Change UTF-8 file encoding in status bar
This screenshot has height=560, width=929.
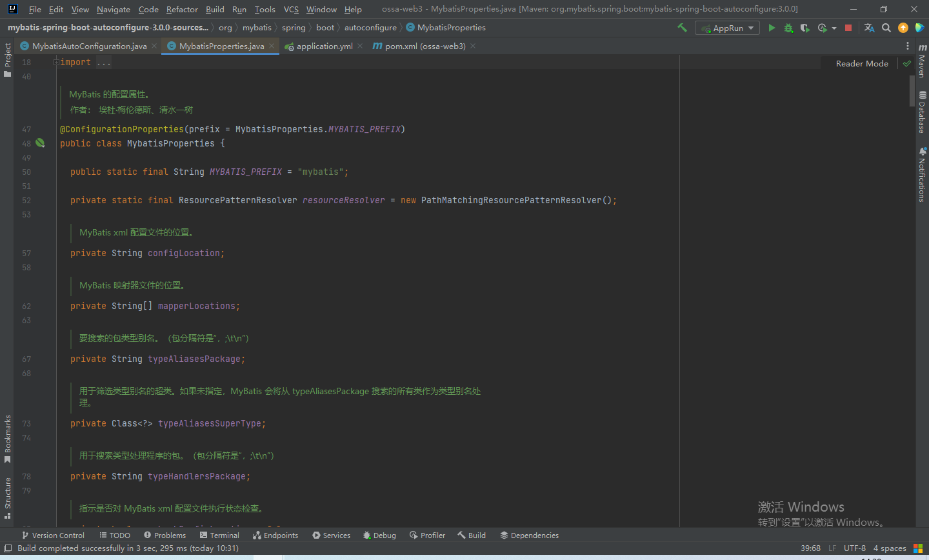[x=855, y=548]
